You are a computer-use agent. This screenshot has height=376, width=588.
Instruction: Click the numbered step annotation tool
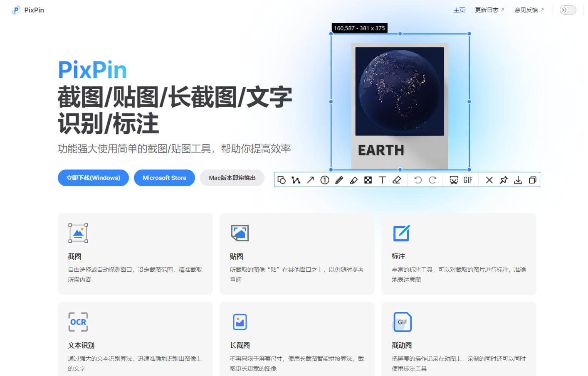pos(325,179)
